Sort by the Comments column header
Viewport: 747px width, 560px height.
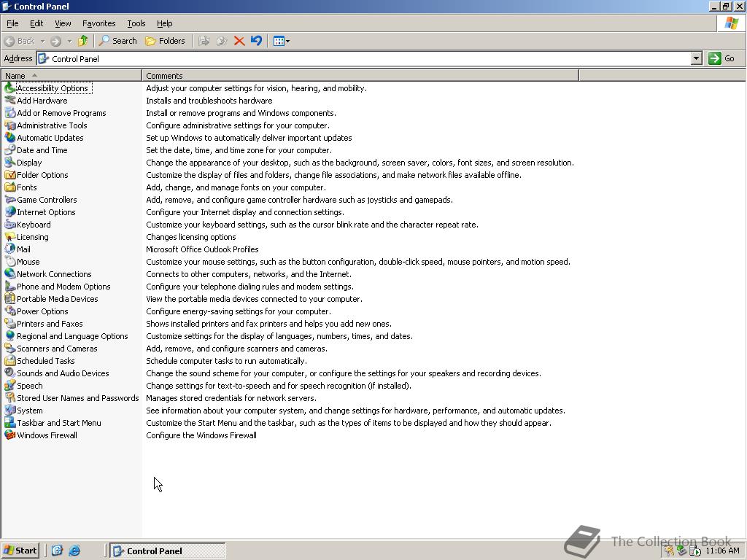pos(360,76)
